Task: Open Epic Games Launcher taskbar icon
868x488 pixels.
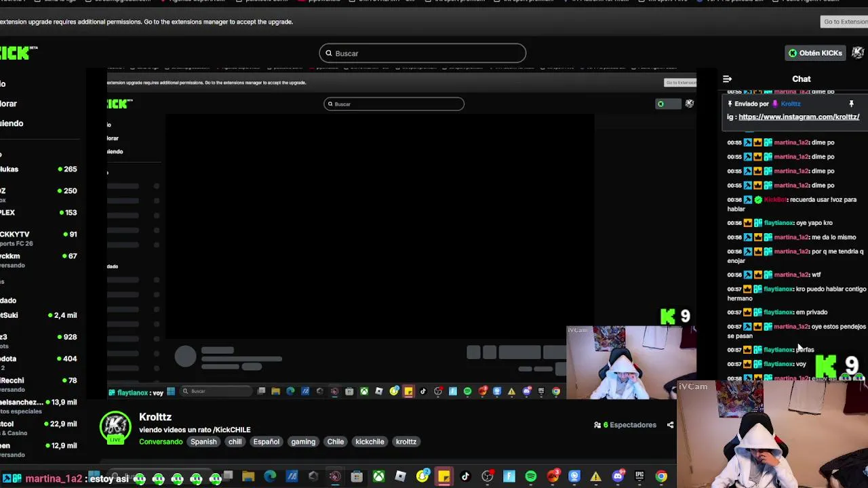Action: point(639,476)
